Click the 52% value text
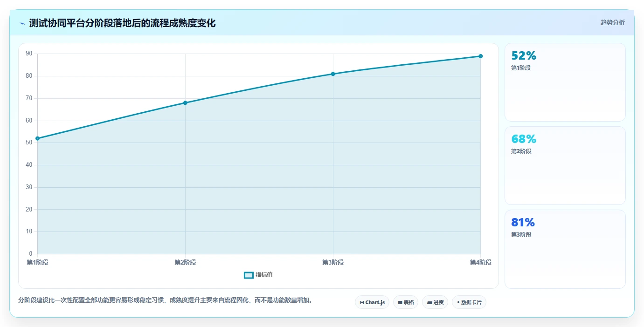Image resolution: width=644 pixels, height=327 pixels. [x=524, y=56]
